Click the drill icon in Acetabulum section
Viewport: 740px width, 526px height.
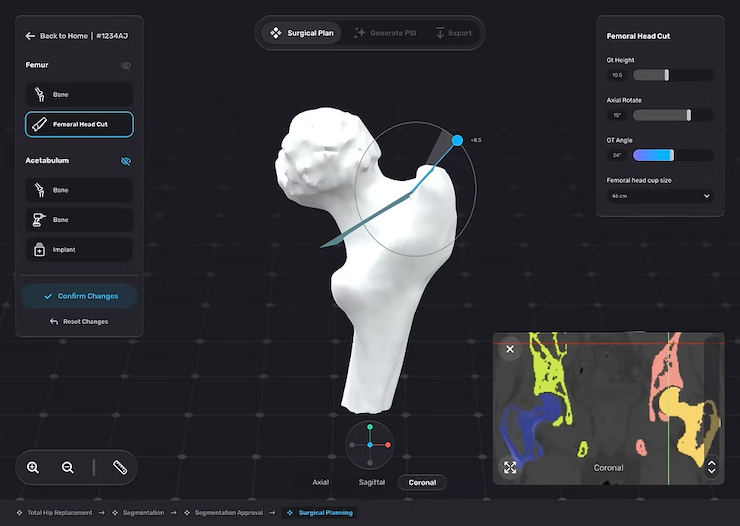(x=39, y=220)
